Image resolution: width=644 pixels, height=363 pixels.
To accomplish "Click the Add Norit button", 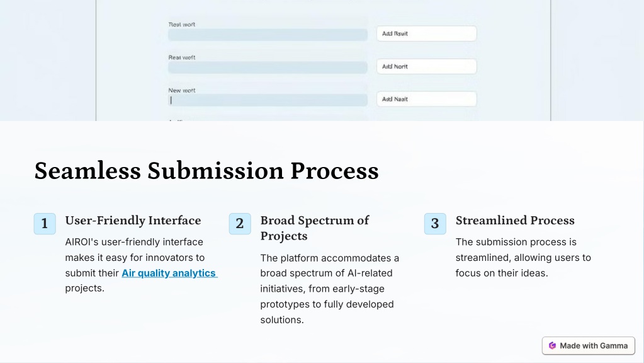I will tap(426, 67).
